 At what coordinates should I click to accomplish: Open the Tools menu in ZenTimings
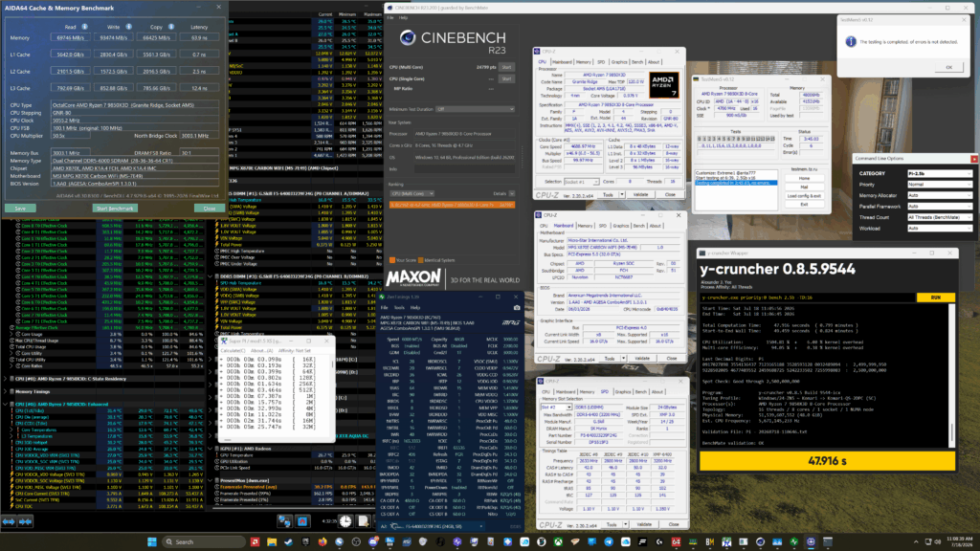[399, 307]
